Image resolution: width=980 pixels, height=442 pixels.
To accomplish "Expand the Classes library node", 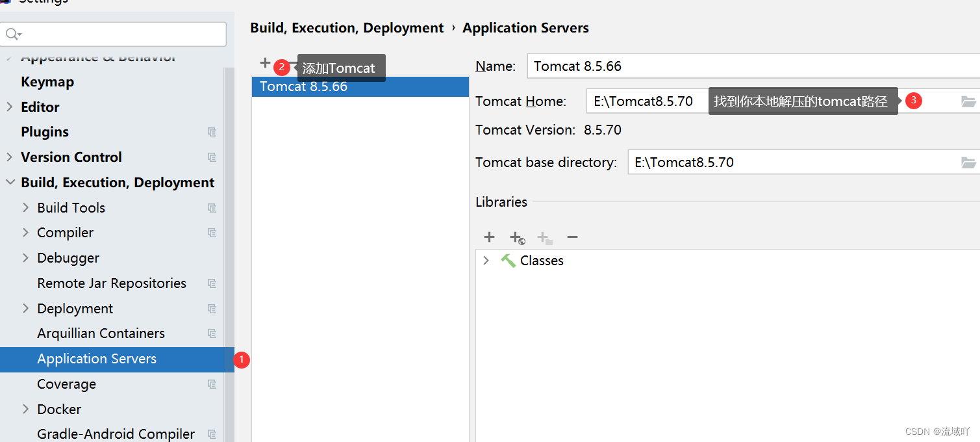I will tap(486, 261).
